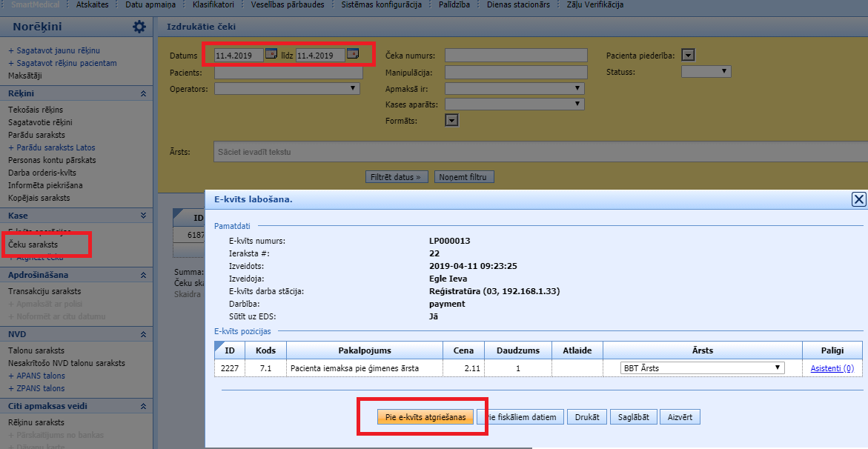This screenshot has height=449, width=868.
Task: Open the start date calendar picker
Action: click(271, 54)
